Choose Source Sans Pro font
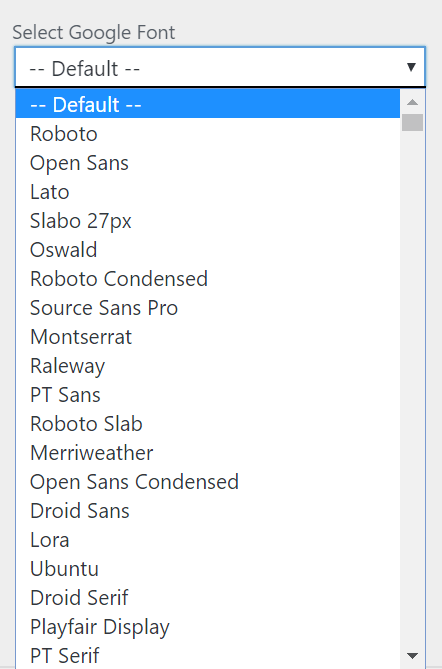The image size is (442, 669). point(208,308)
